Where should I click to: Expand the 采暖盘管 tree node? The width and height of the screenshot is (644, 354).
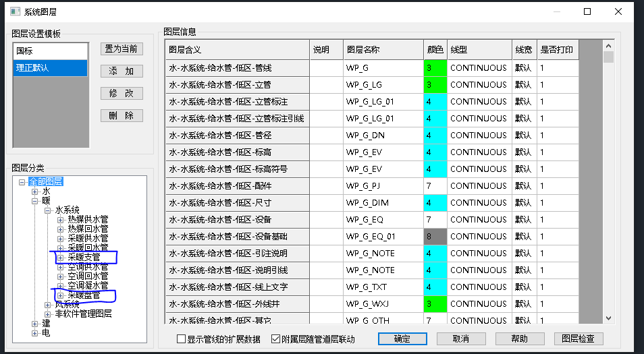(x=60, y=295)
